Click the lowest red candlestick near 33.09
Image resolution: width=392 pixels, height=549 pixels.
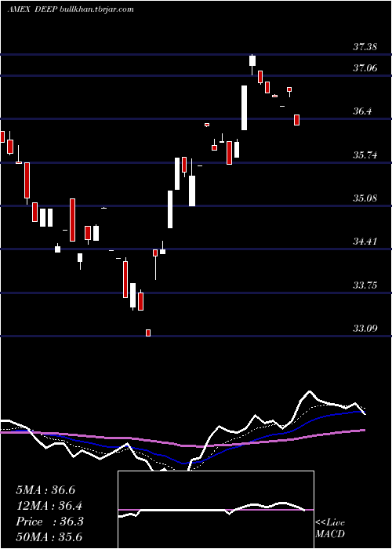click(148, 333)
